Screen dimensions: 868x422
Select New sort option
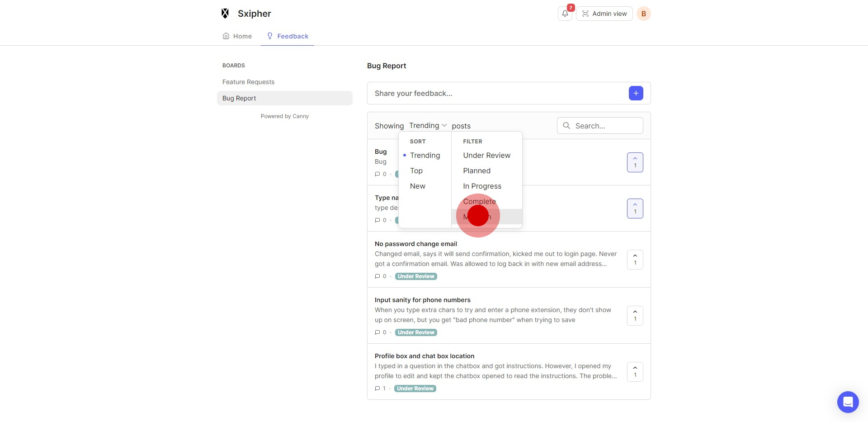pyautogui.click(x=417, y=186)
